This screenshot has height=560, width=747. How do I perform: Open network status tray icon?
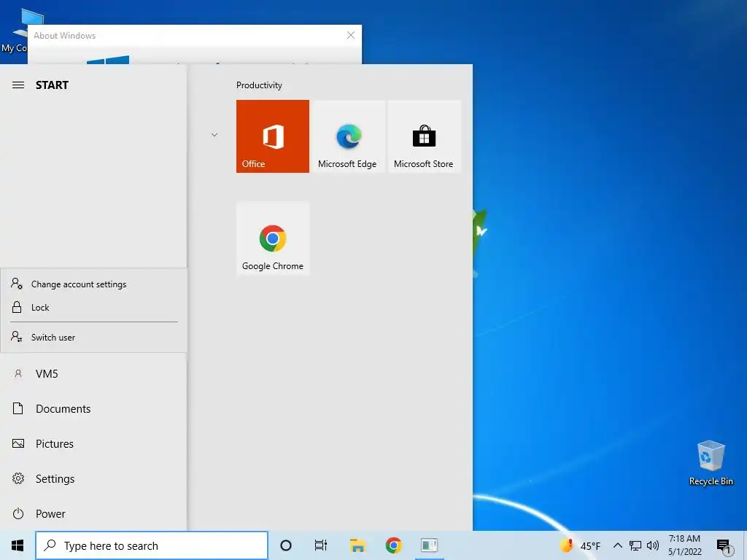635,545
